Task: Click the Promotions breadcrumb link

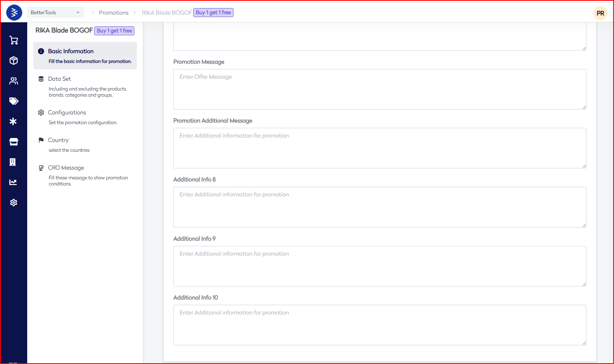Action: pos(114,13)
